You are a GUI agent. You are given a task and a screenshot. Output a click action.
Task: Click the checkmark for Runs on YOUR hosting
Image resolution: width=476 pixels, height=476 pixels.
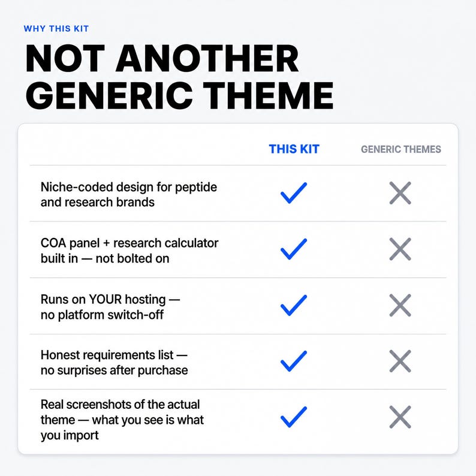[x=294, y=305]
